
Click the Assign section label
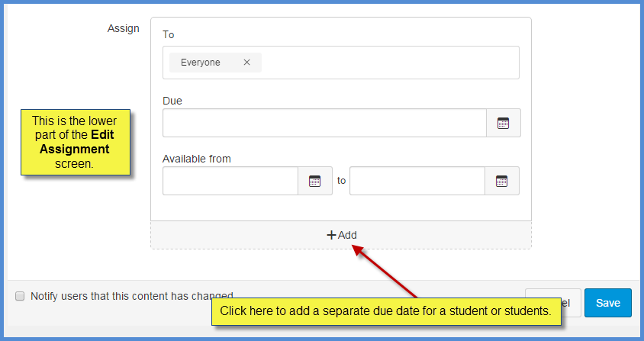tap(124, 28)
